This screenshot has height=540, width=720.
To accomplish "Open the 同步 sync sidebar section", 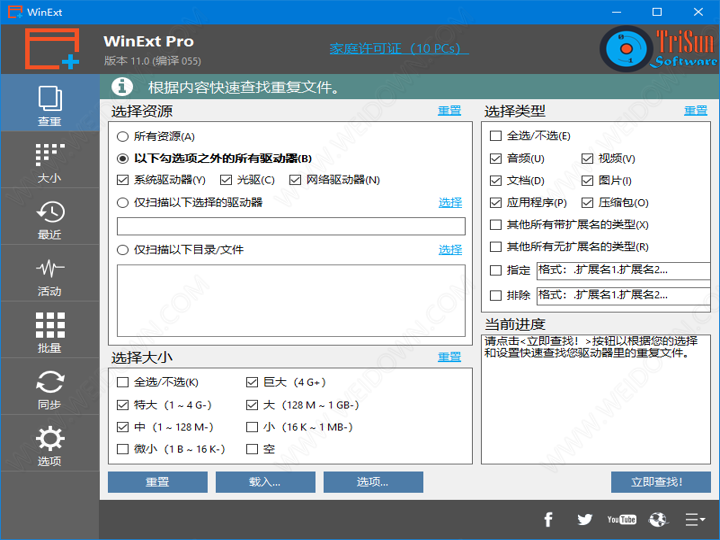I will [x=50, y=387].
